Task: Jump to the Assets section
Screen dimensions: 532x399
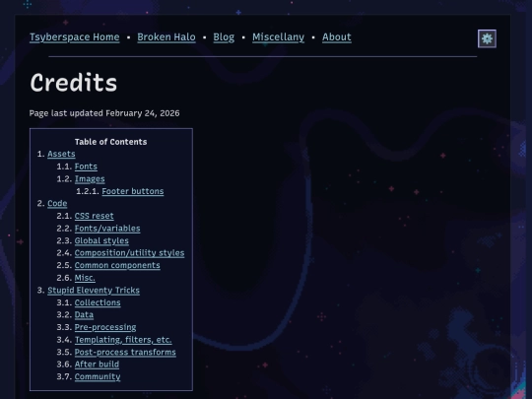Action: pyautogui.click(x=61, y=154)
